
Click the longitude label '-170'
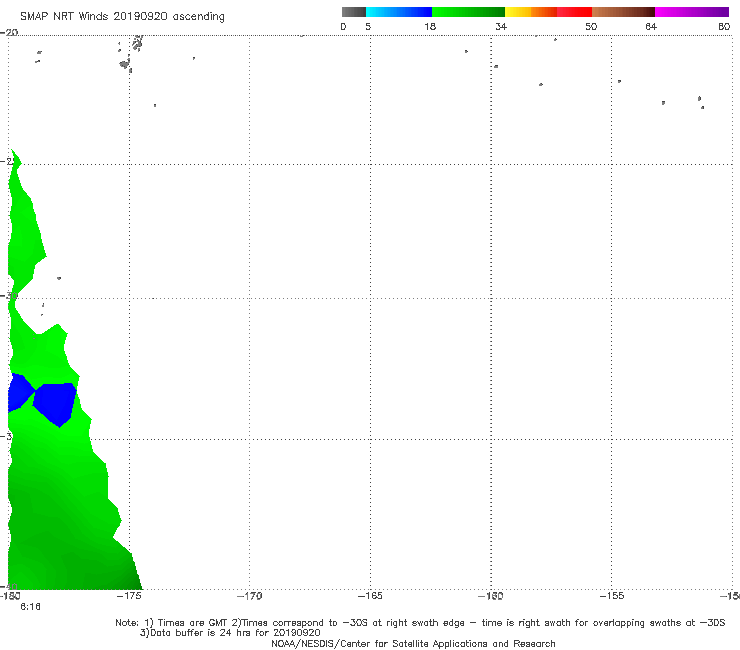[x=249, y=596]
